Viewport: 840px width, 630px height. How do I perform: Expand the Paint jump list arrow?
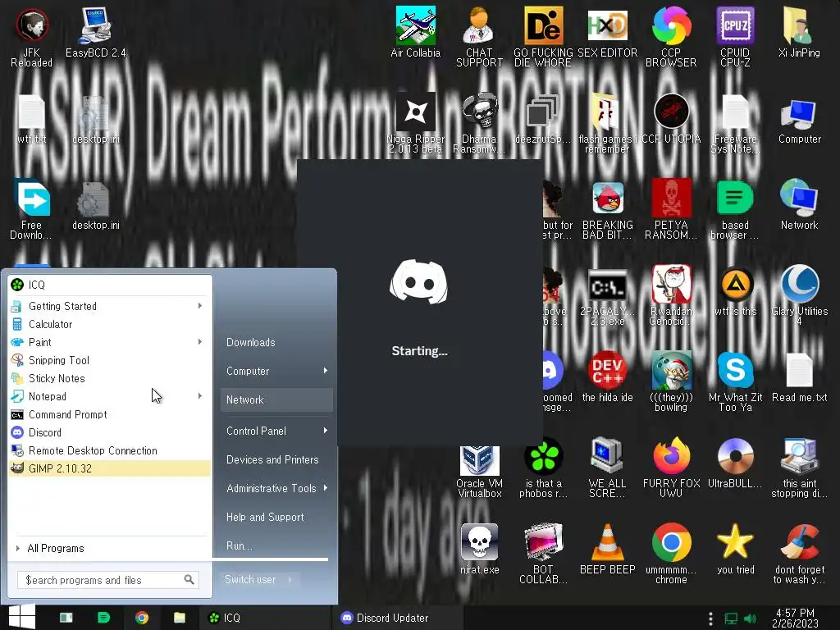coord(200,342)
